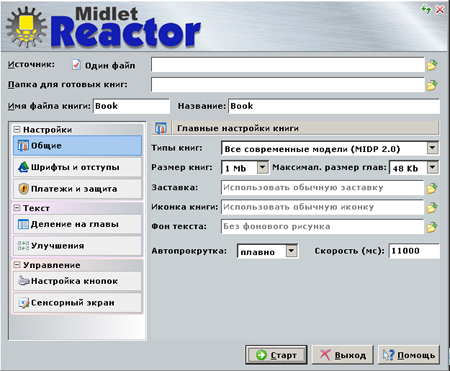This screenshot has height=371, width=450.
Task: Open the Автопрокрутка dropdown
Action: 291,251
